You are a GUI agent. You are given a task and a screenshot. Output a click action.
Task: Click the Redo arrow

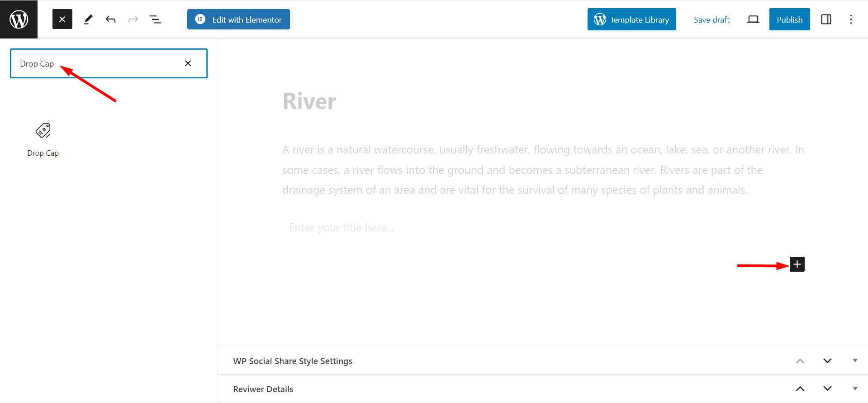pos(133,19)
